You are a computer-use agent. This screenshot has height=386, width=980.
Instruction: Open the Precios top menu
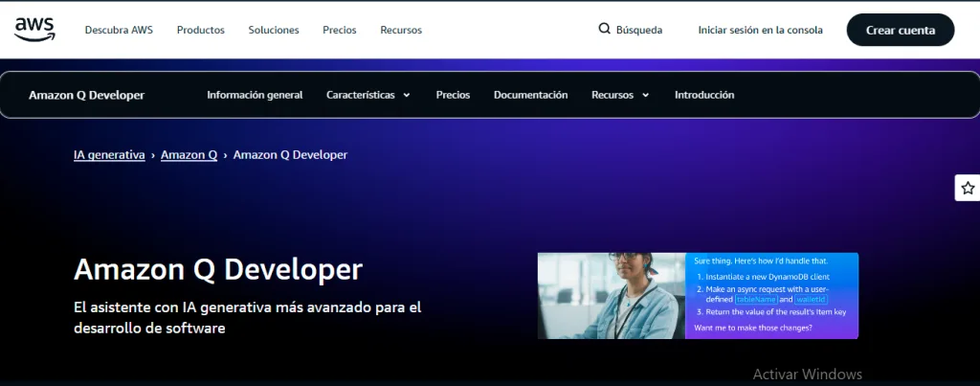pyautogui.click(x=340, y=30)
